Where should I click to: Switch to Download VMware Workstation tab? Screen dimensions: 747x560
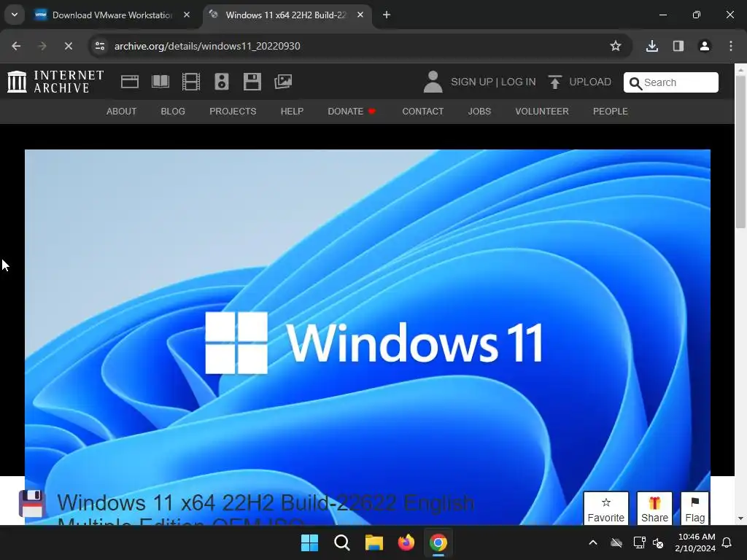click(x=112, y=15)
